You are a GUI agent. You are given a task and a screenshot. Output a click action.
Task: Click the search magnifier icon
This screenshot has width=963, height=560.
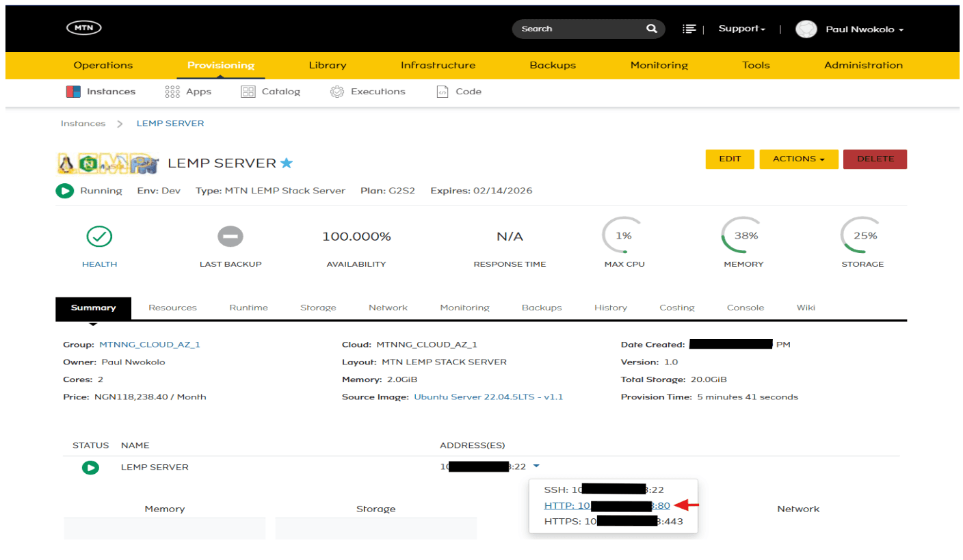pos(651,29)
